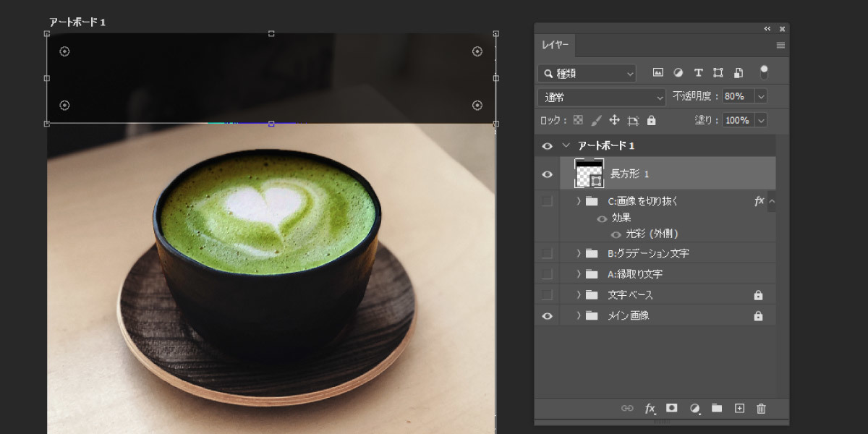868x434 pixels.
Task: Delete the layer with the trash icon
Action: coord(761,409)
